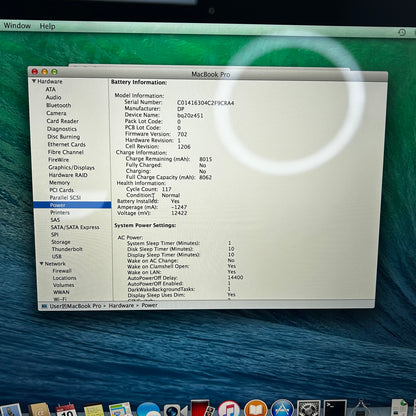Launch Notes from the dock
The image size is (416, 416).
[x=94, y=410]
